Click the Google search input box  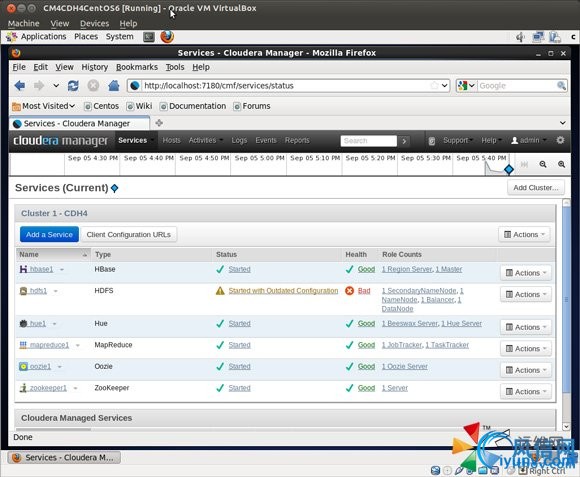[517, 86]
